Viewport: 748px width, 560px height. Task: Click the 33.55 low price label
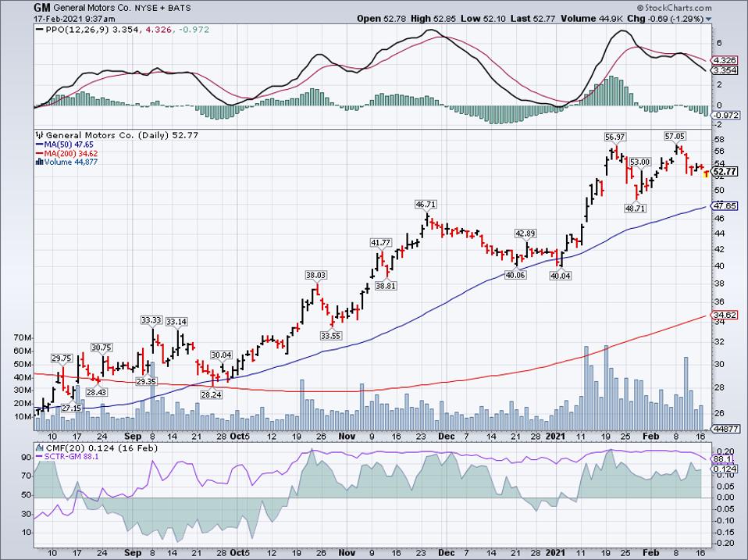[x=330, y=336]
